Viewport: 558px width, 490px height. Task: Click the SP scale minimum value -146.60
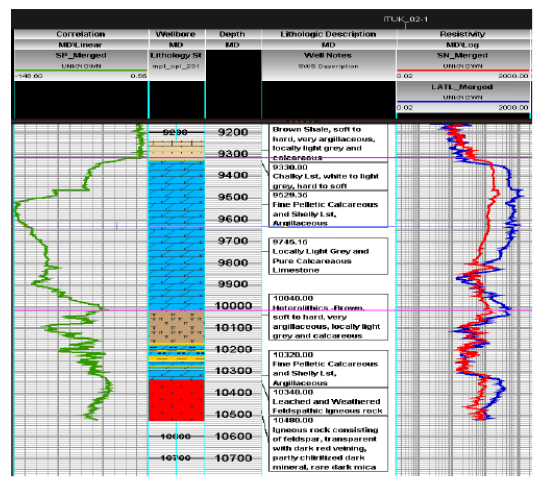tap(29, 76)
